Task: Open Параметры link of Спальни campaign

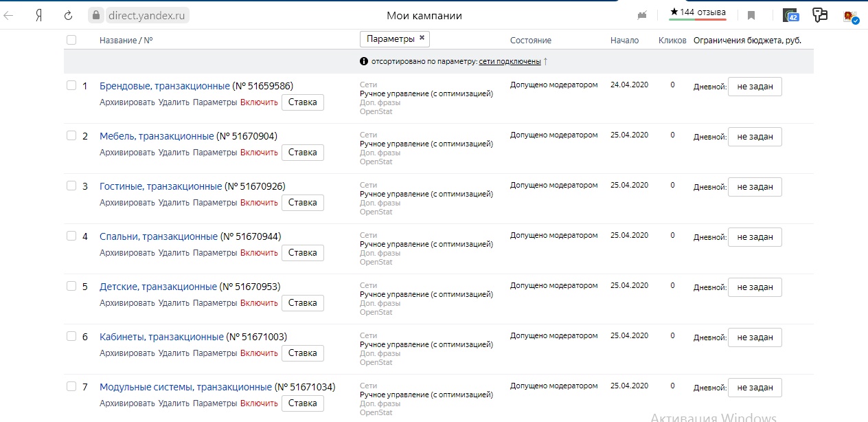Action: pyautogui.click(x=215, y=253)
